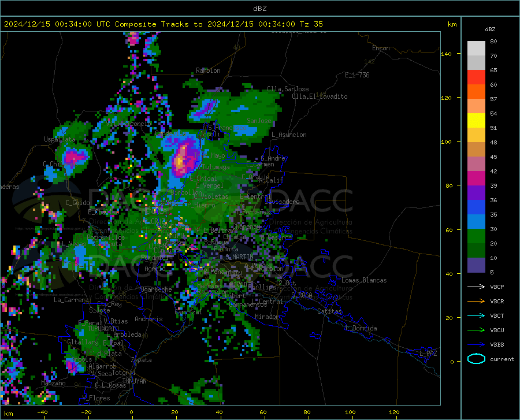Click the blue VBBB arrow symbol in legend
The image size is (520, 420).
[x=476, y=345]
